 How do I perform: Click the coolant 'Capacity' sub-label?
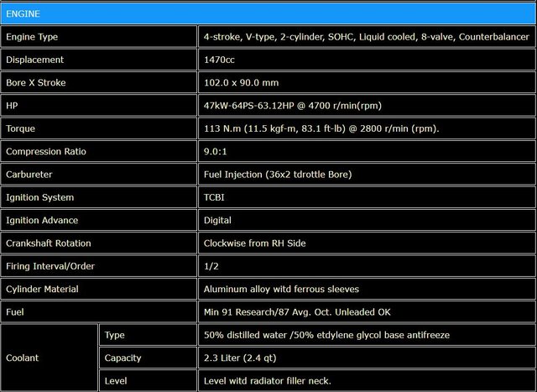123,358
